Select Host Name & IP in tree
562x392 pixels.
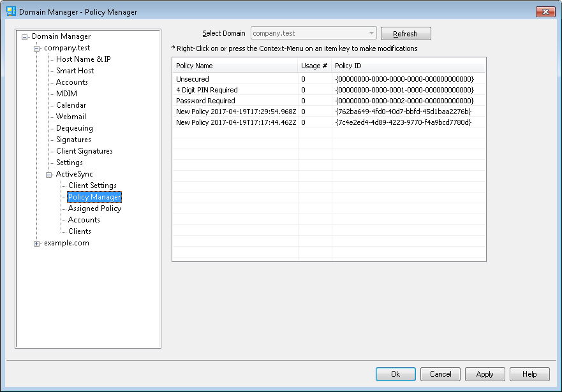(x=83, y=59)
